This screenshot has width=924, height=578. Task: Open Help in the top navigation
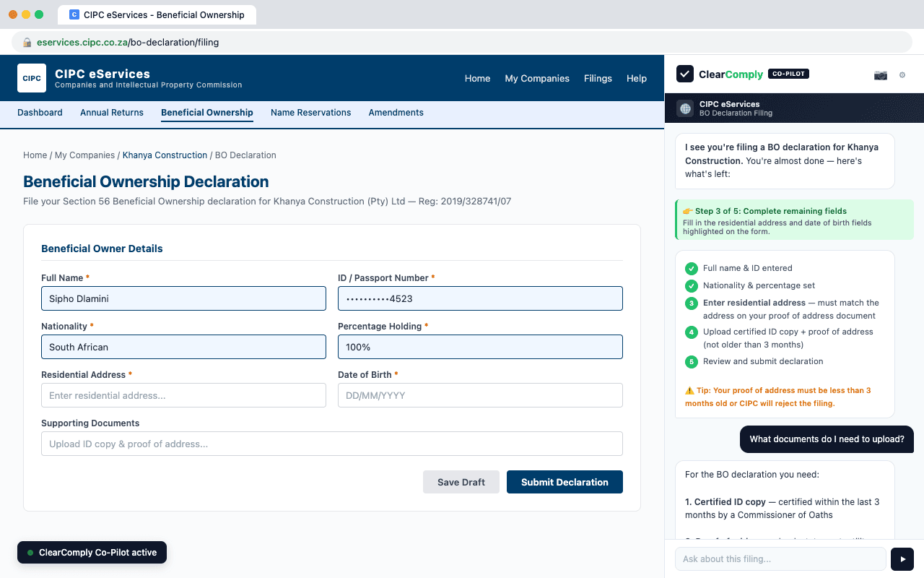pyautogui.click(x=637, y=78)
